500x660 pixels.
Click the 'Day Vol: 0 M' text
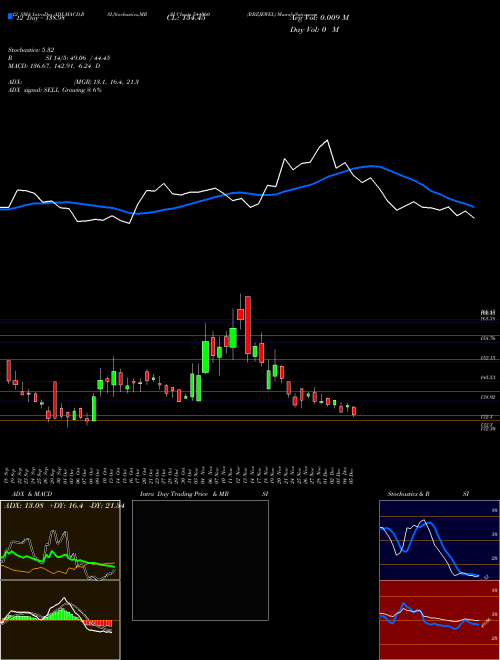pyautogui.click(x=314, y=30)
